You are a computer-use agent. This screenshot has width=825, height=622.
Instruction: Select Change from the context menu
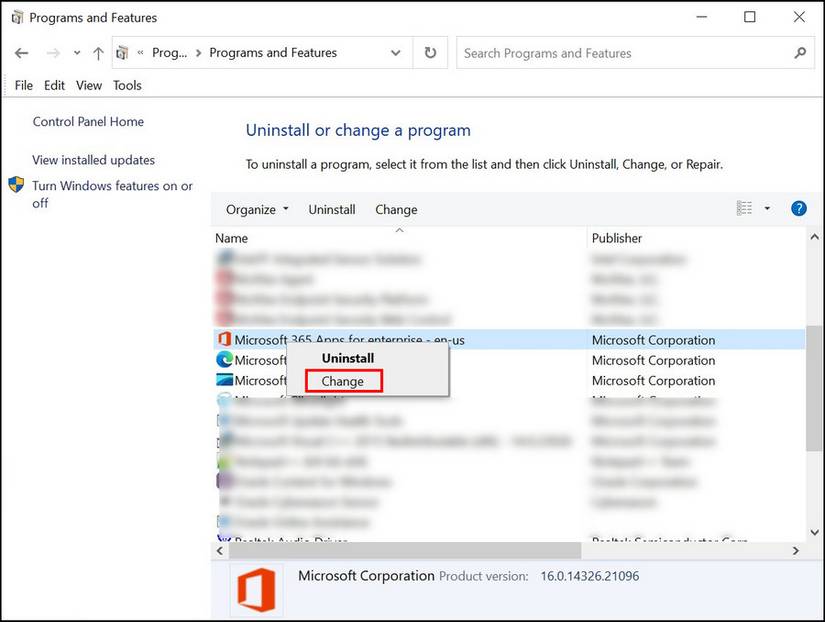pyautogui.click(x=342, y=381)
